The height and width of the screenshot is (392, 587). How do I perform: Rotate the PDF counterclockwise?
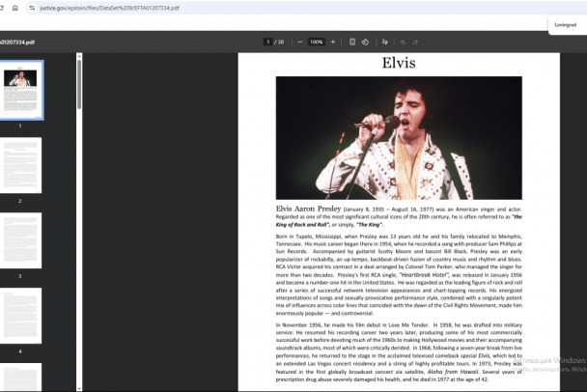[x=366, y=42]
